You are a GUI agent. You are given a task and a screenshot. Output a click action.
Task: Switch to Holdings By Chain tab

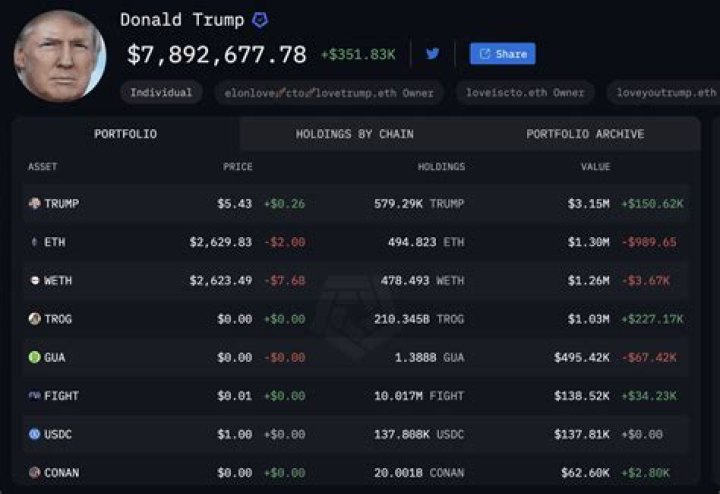pyautogui.click(x=354, y=134)
